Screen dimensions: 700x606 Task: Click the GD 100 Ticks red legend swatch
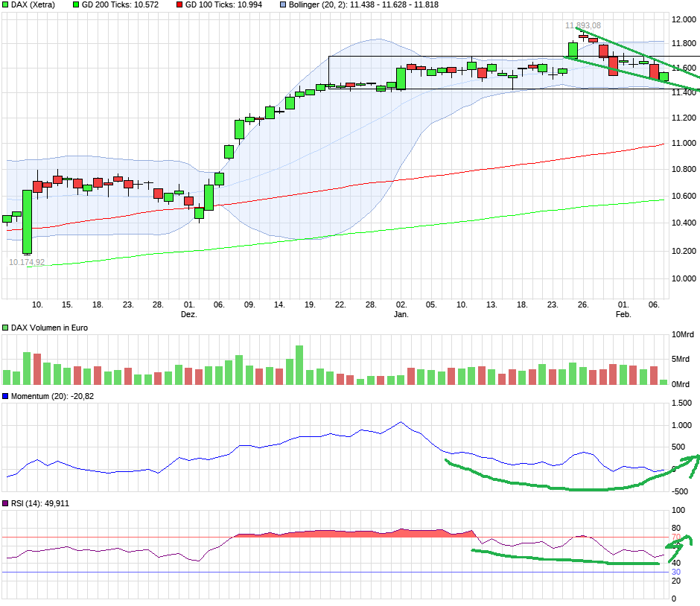pyautogui.click(x=179, y=5)
